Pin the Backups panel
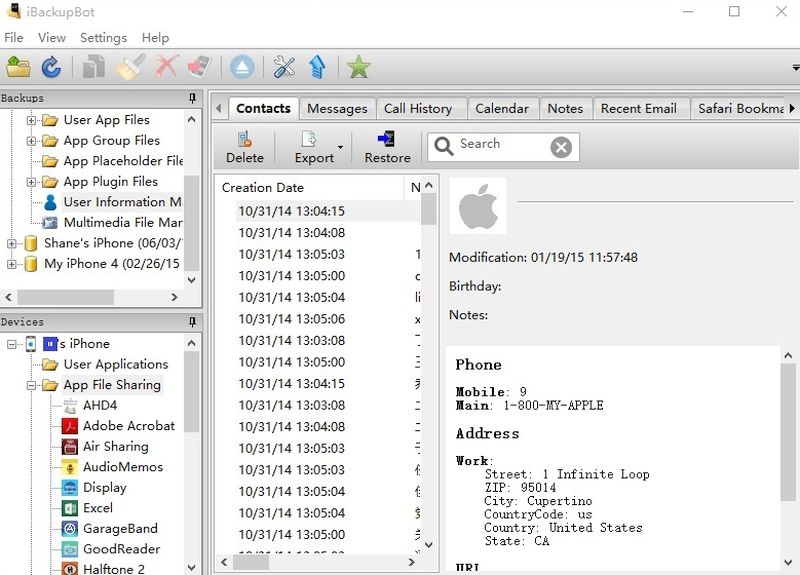The width and height of the screenshot is (800, 575). [192, 97]
